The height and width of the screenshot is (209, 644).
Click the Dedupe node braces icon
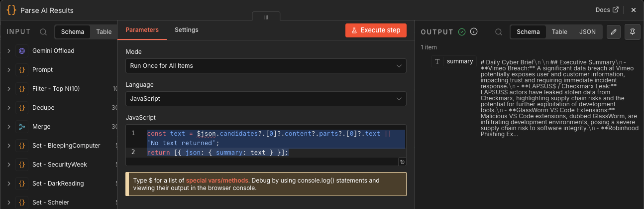pos(21,108)
